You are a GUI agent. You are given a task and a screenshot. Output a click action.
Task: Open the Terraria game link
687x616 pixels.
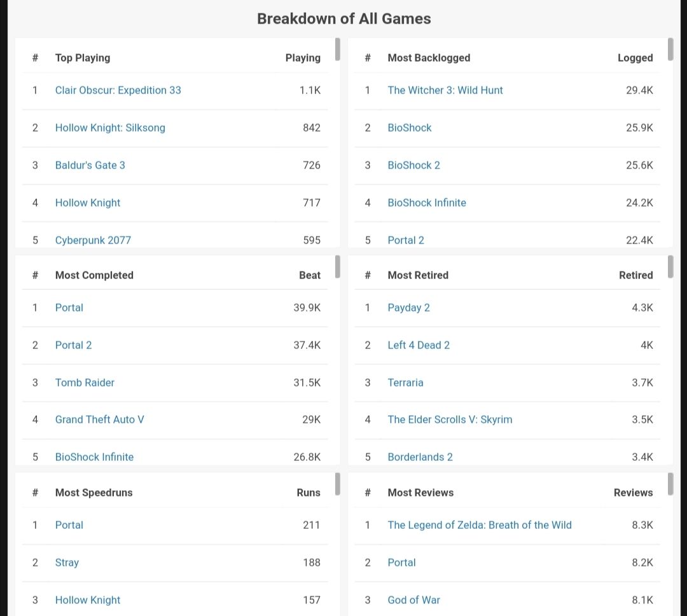coord(405,383)
